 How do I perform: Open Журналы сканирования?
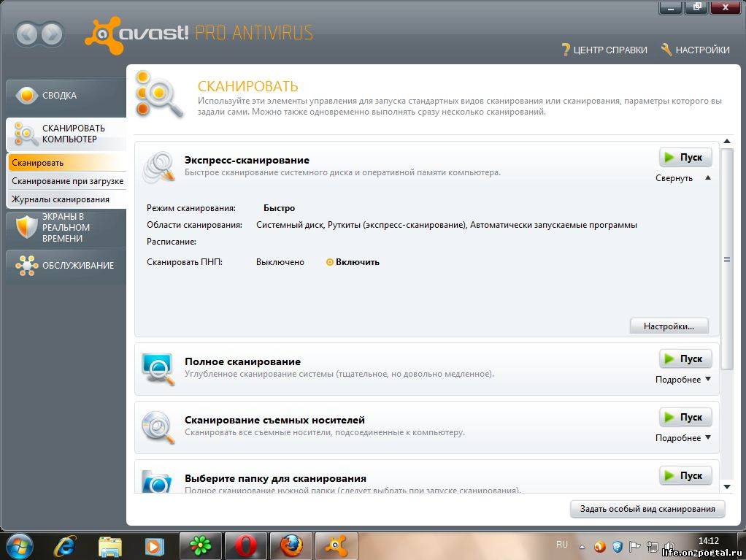coord(66,199)
